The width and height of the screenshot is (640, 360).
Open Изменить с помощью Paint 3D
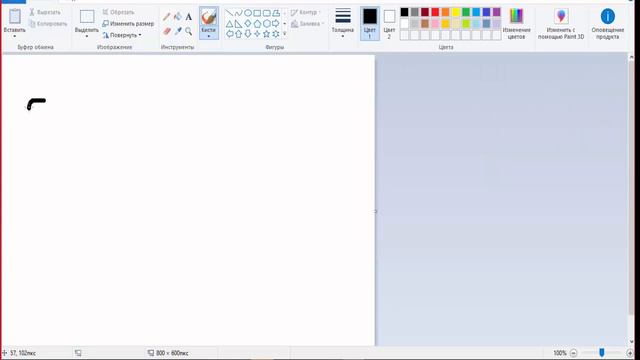[561, 24]
